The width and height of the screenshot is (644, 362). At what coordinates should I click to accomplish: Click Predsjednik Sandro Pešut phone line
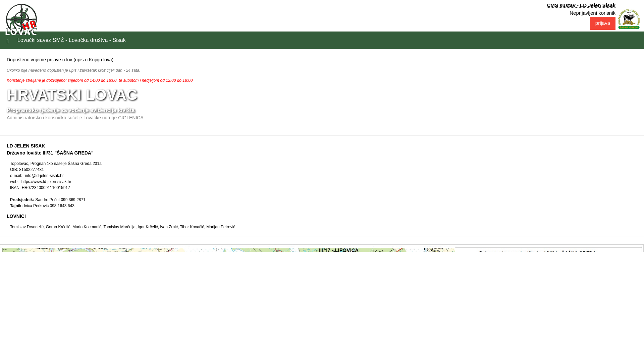48,200
